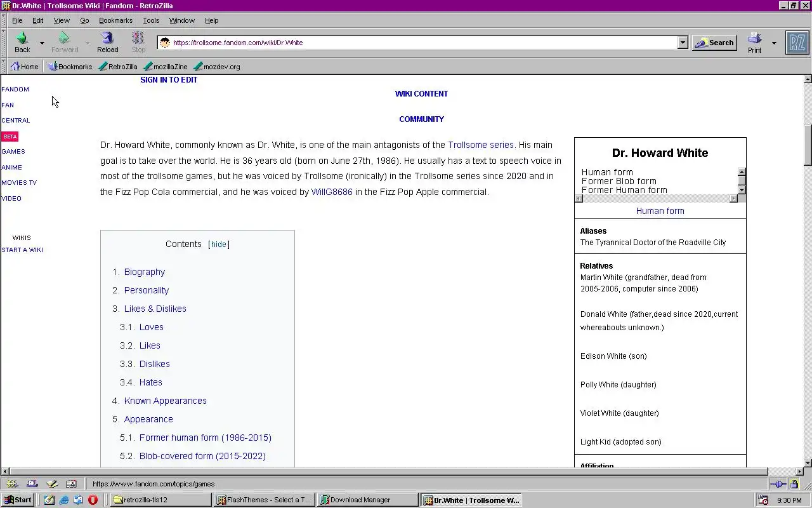Image resolution: width=812 pixels, height=508 pixels.
Task: Open the Edit menu
Action: 37,20
